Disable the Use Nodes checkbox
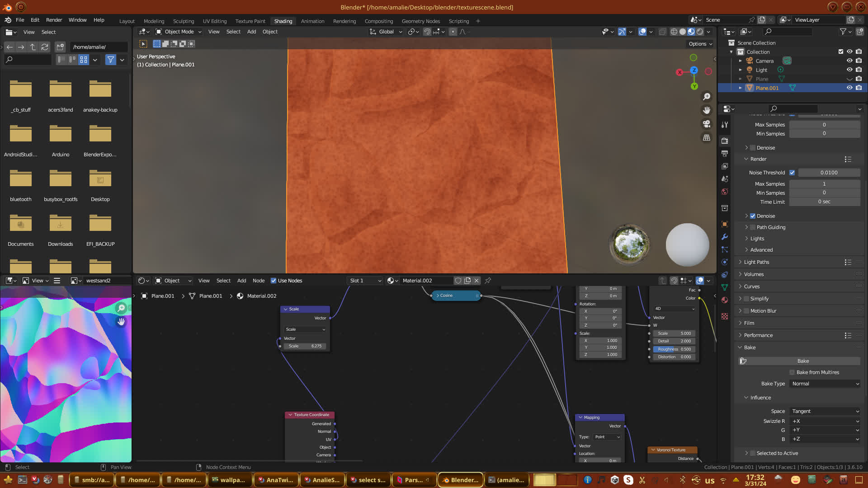Image resolution: width=868 pixels, height=488 pixels. point(274,281)
